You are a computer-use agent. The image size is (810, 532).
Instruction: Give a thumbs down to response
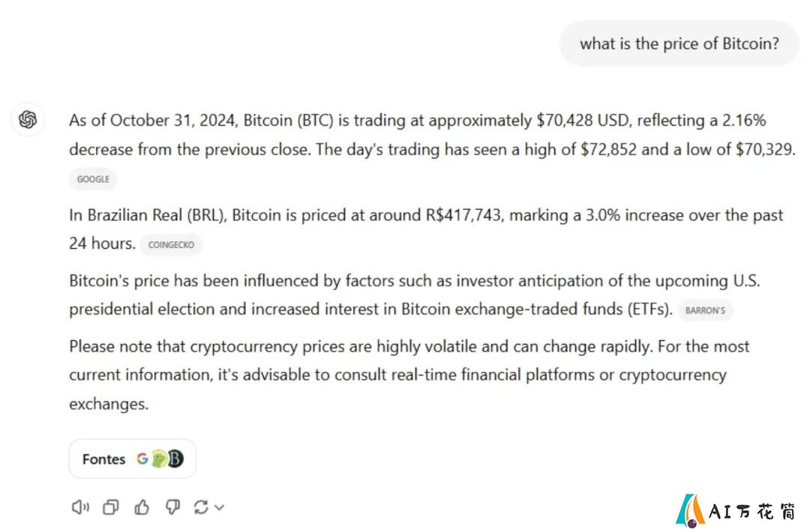coord(172,507)
